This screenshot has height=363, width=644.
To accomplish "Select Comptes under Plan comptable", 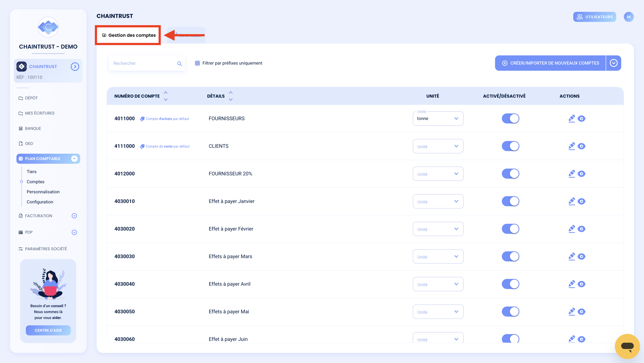I will (35, 182).
